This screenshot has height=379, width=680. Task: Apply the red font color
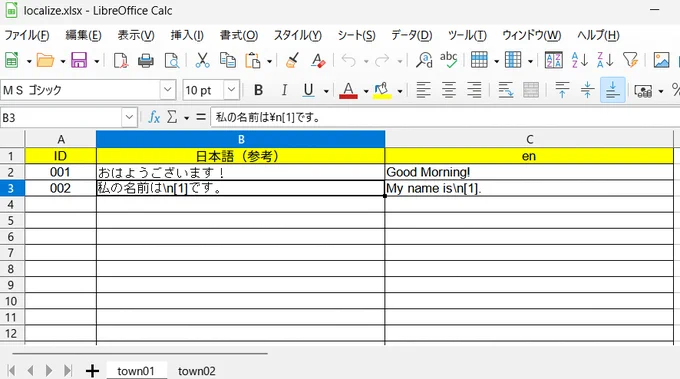[x=348, y=90]
